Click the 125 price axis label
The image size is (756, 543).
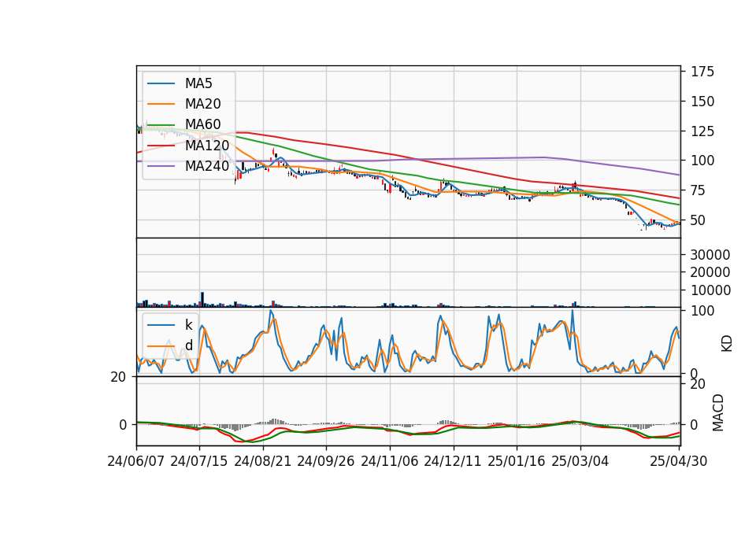(x=702, y=131)
